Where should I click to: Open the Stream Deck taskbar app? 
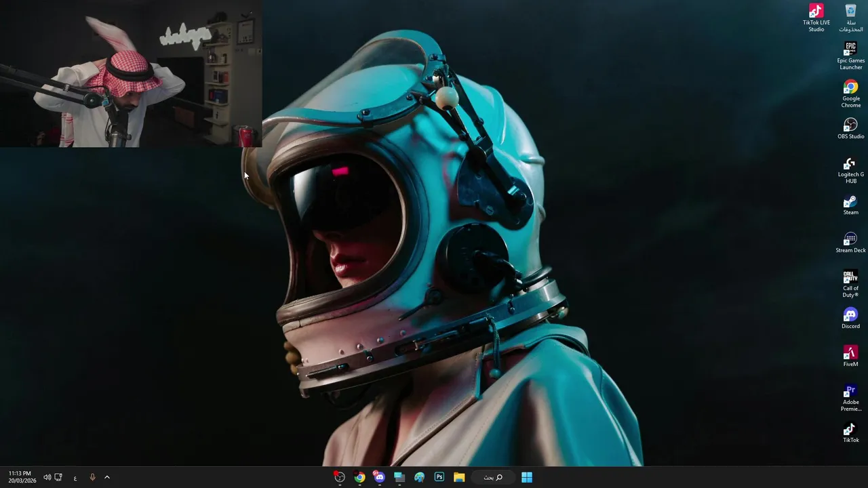[399, 477]
